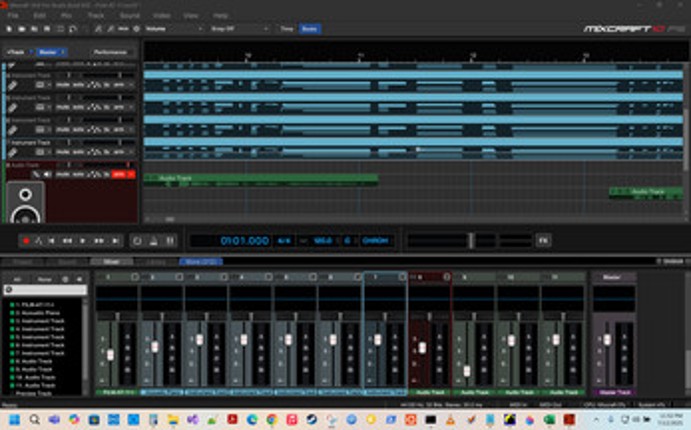The image size is (691, 430).
Task: Switch timeline display to Time mode
Action: [287, 29]
